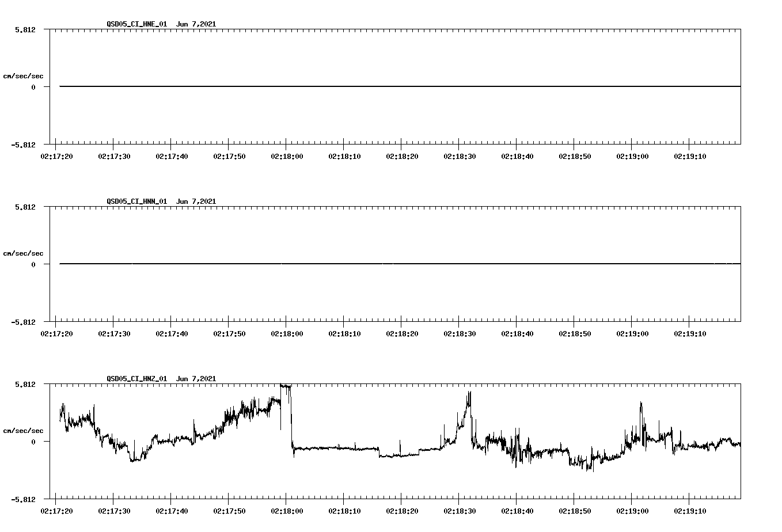Click the 02:19:00 time label under HNZ plot
782x532 pixels.
(632, 511)
